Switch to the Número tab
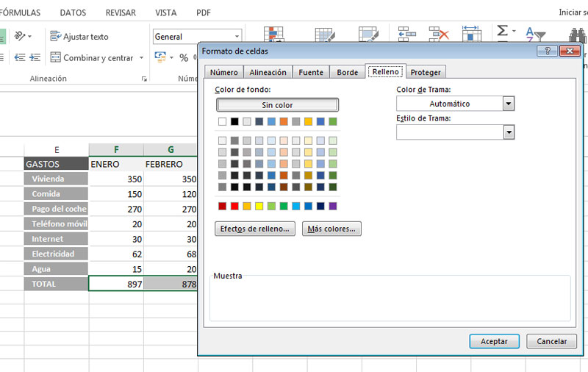This screenshot has width=588, height=372. (224, 72)
